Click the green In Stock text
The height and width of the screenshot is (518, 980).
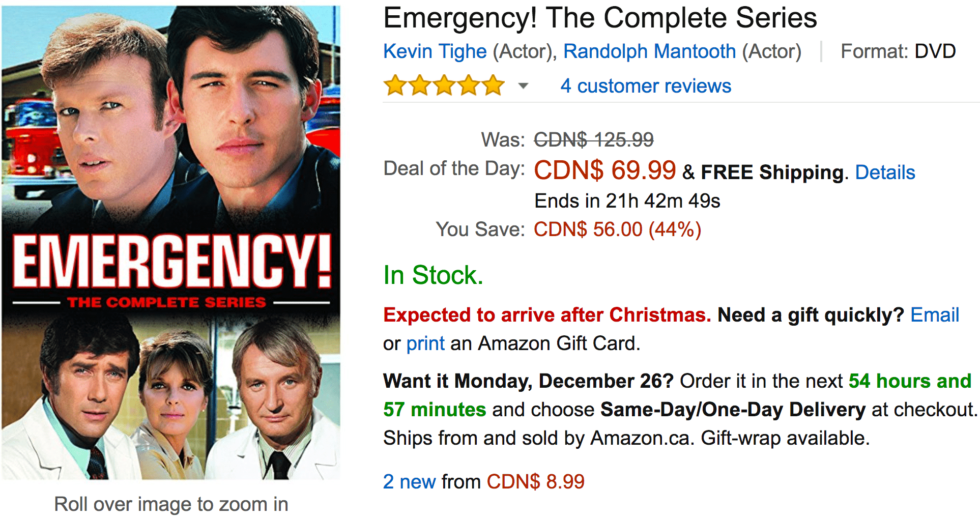(433, 275)
